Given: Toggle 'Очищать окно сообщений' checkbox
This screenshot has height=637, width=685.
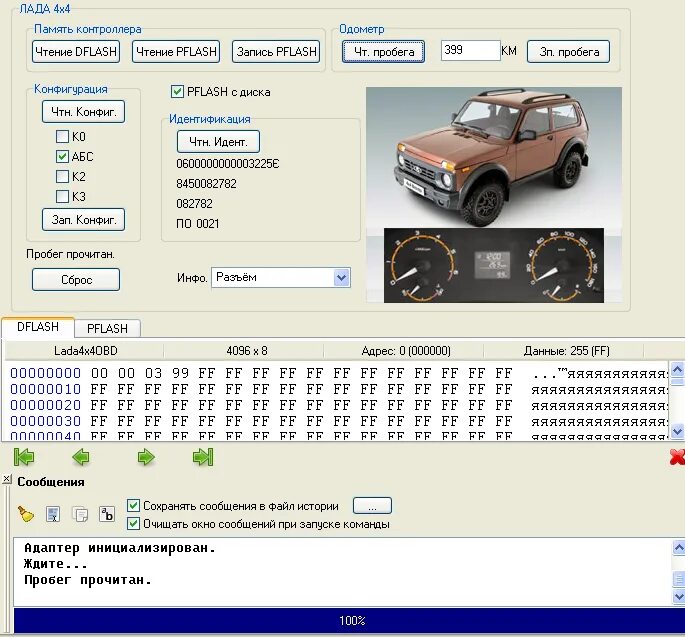Looking at the screenshot, I should click(x=133, y=524).
